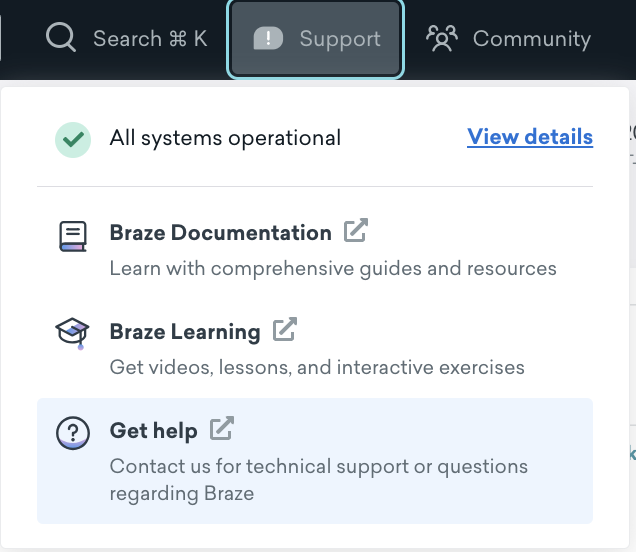Open the Braze Documentation menu item
Screen dimensions: 636x552
pos(220,233)
